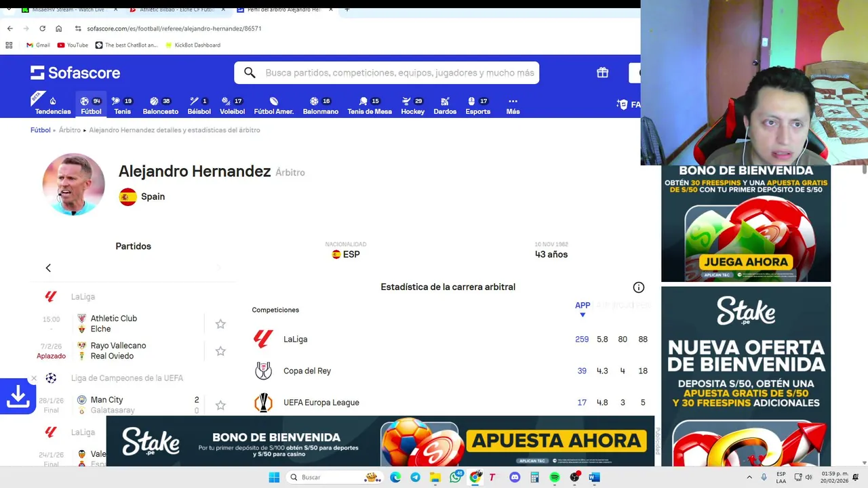
Task: Reload the current page
Action: [x=42, y=28]
